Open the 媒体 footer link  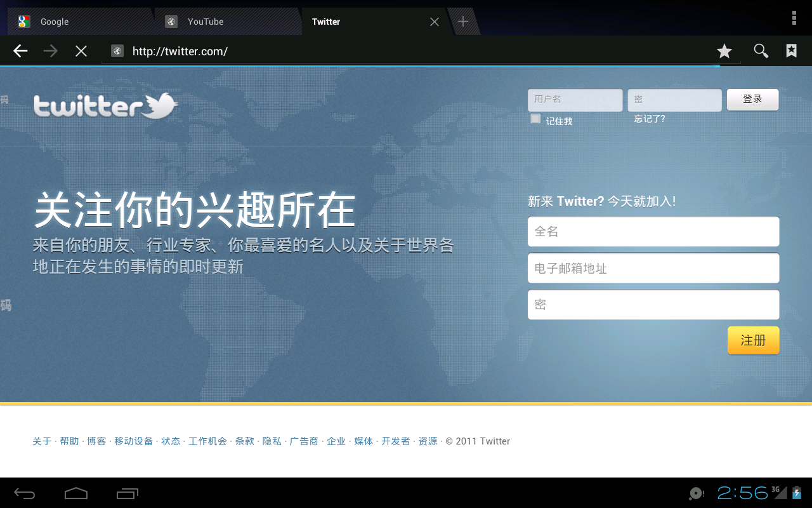point(363,441)
